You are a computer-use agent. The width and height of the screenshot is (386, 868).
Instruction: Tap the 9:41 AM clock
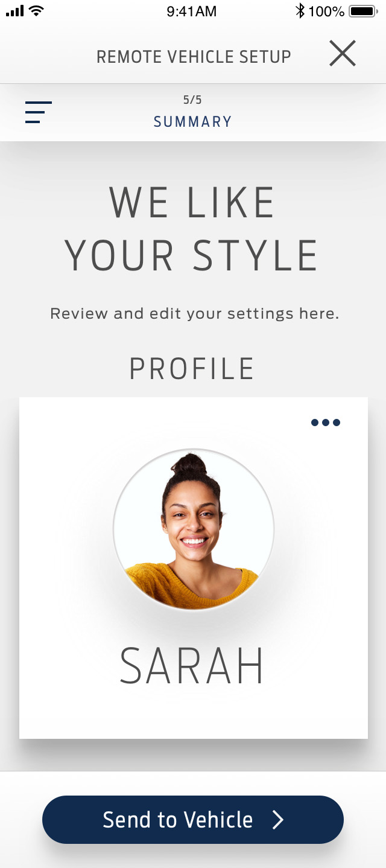coord(191,11)
